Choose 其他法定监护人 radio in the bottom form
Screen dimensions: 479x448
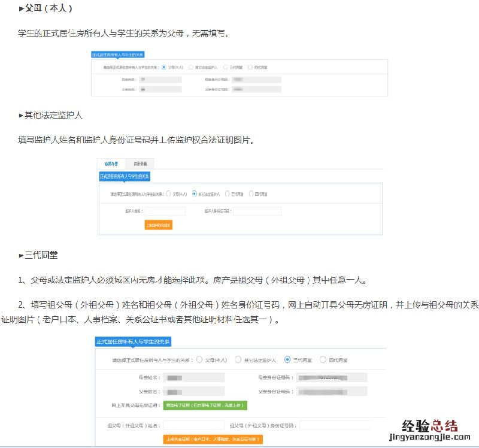238,360
